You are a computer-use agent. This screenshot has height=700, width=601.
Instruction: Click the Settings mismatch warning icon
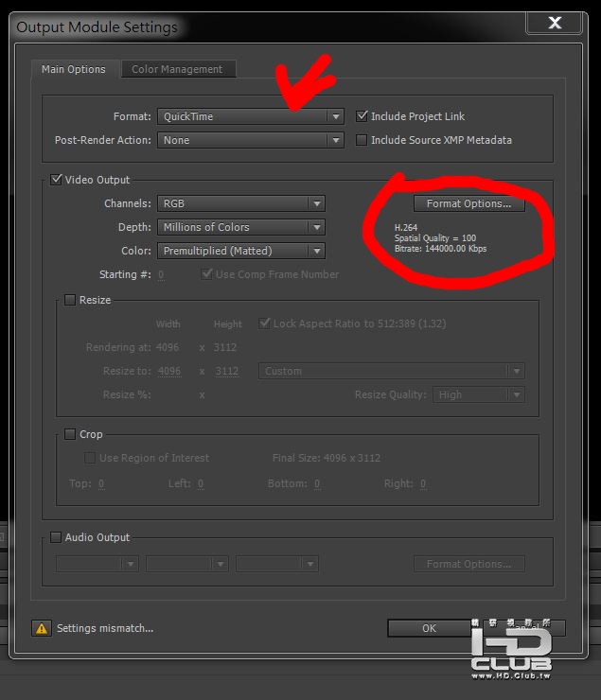pyautogui.click(x=42, y=628)
